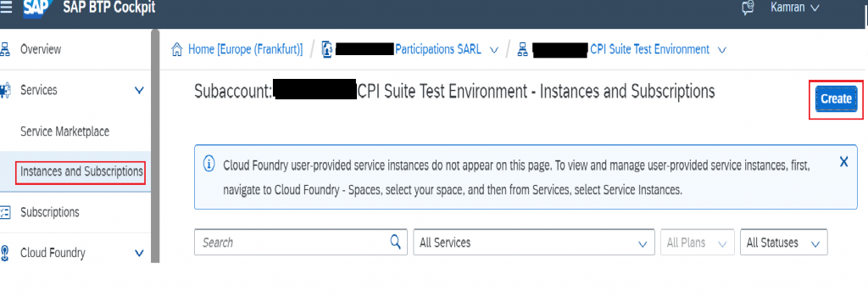
Task: Click the Home icon in breadcrumb
Action: coord(178,49)
